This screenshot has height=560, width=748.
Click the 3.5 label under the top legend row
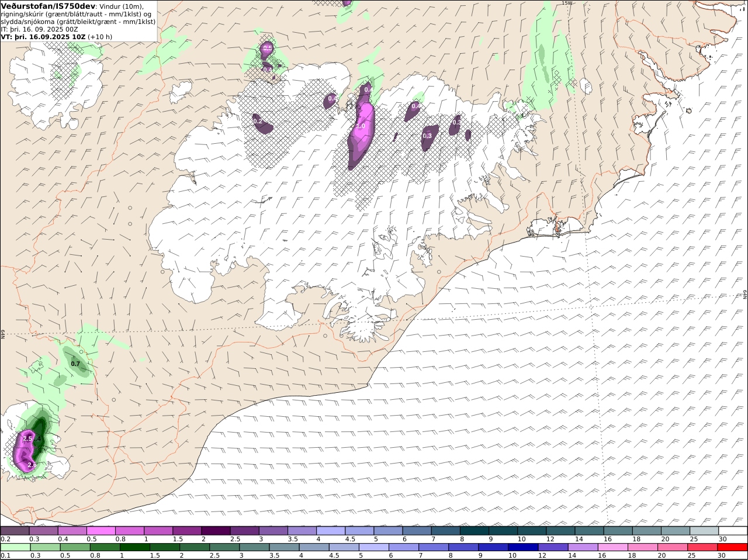coord(292,539)
